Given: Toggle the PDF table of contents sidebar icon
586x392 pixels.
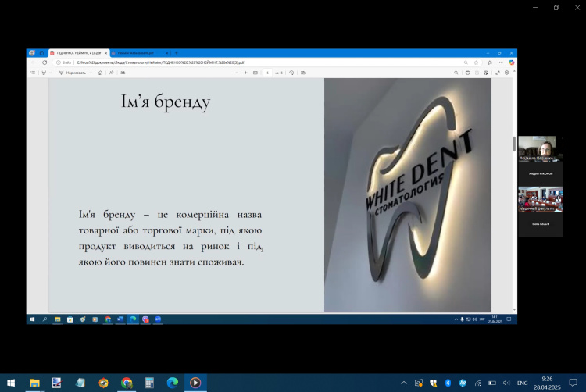Looking at the screenshot, I should [33, 73].
